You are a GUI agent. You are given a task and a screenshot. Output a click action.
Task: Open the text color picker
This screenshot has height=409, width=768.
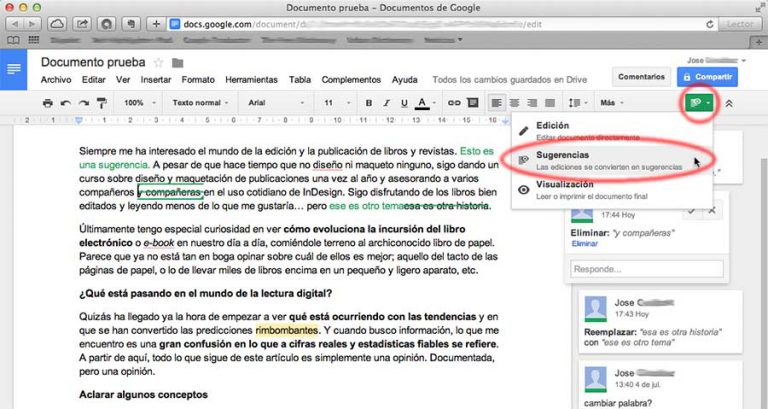[425, 103]
